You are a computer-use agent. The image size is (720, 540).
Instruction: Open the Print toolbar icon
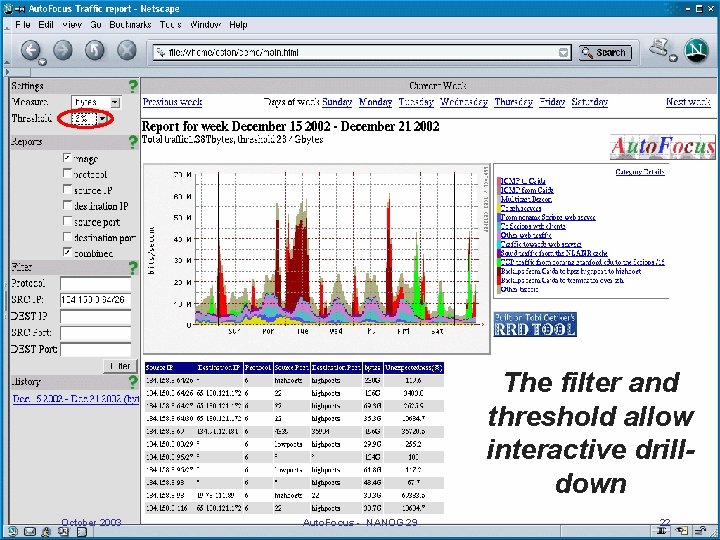pos(659,48)
